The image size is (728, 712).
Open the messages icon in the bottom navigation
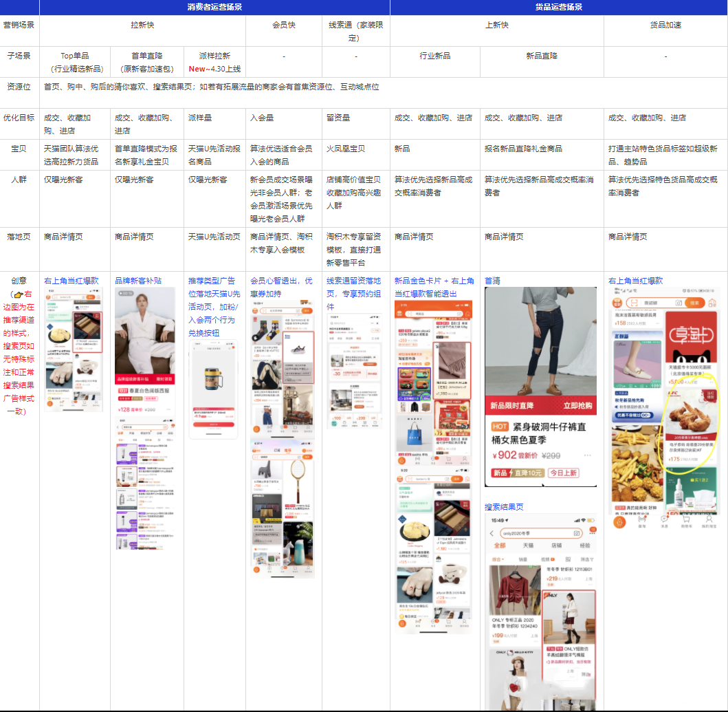click(663, 520)
